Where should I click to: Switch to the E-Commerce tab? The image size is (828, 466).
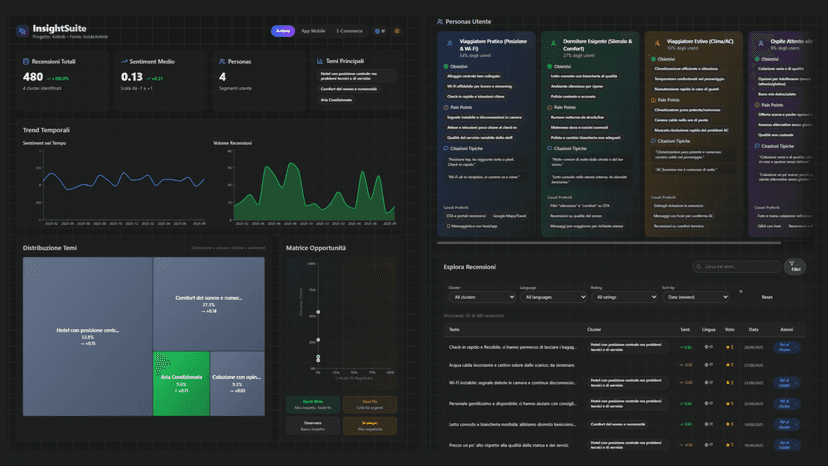(x=350, y=31)
